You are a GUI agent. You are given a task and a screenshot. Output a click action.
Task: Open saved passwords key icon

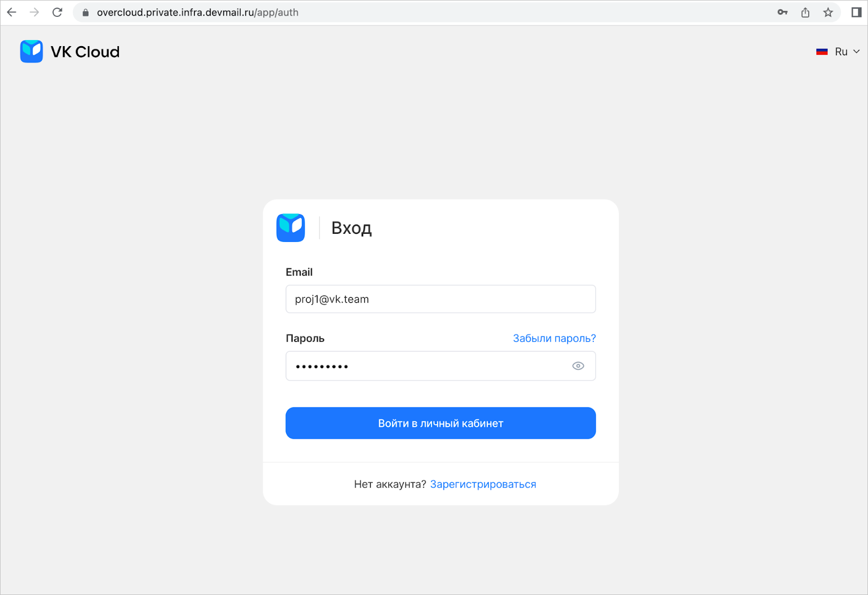(x=782, y=12)
